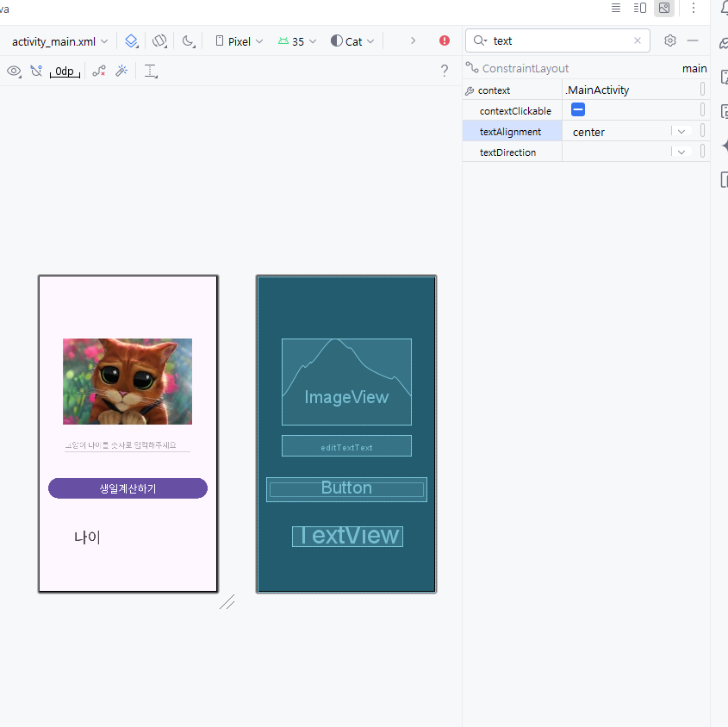Select TextView in the blueprint
728x727 pixels.
tap(347, 536)
